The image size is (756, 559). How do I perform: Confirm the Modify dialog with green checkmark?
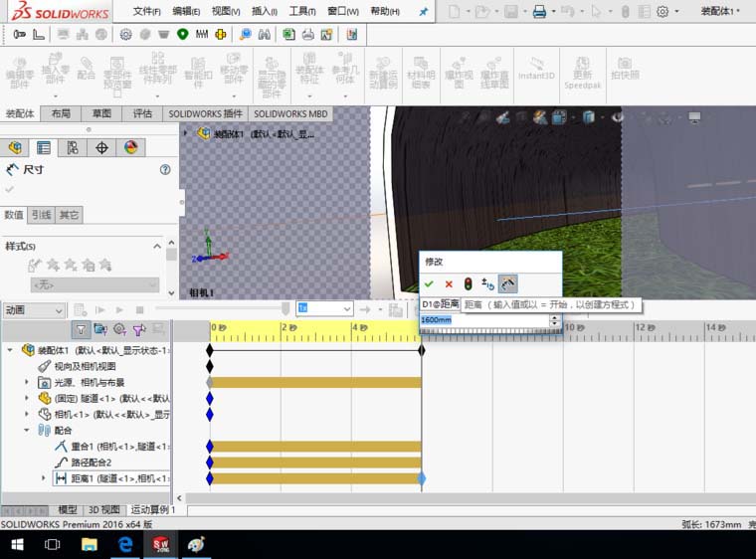coord(429,284)
